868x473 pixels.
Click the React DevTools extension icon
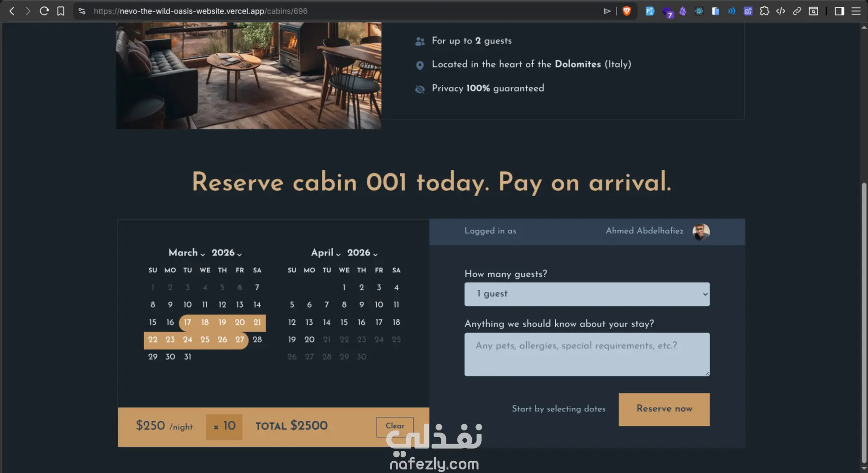699,11
